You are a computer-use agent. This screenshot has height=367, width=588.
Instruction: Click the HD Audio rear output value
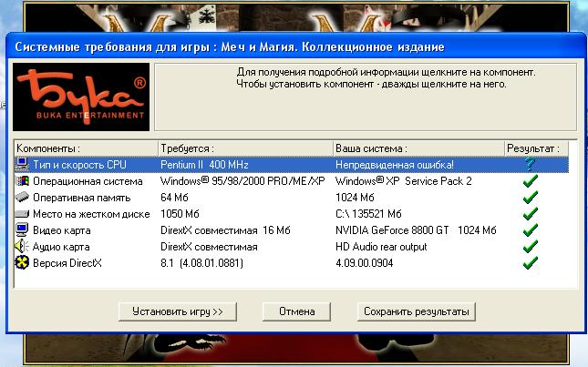381,247
